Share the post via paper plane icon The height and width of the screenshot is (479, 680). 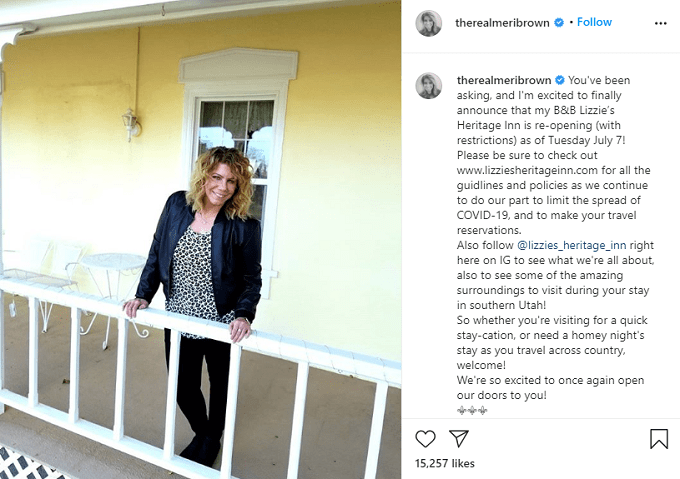459,438
